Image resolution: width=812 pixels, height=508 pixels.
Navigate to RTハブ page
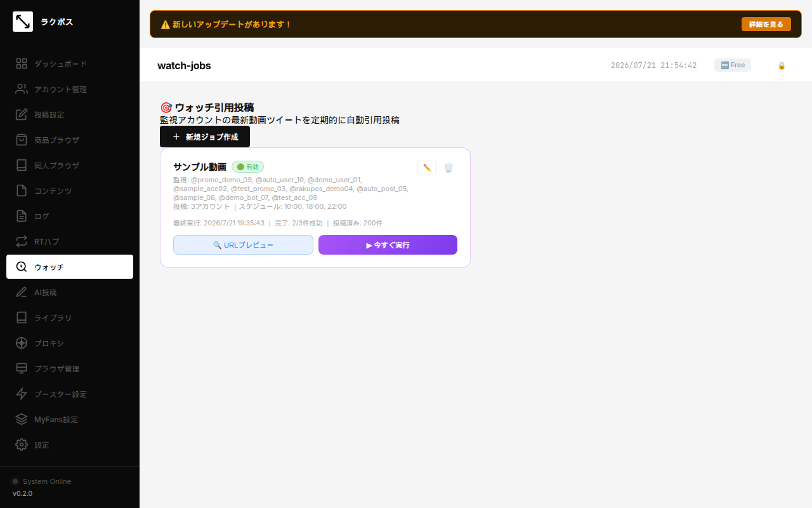coord(70,241)
